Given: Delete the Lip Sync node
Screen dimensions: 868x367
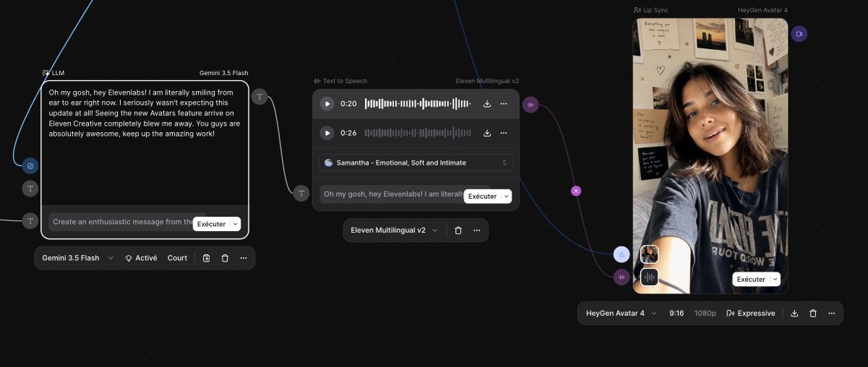Looking at the screenshot, I should coord(813,314).
